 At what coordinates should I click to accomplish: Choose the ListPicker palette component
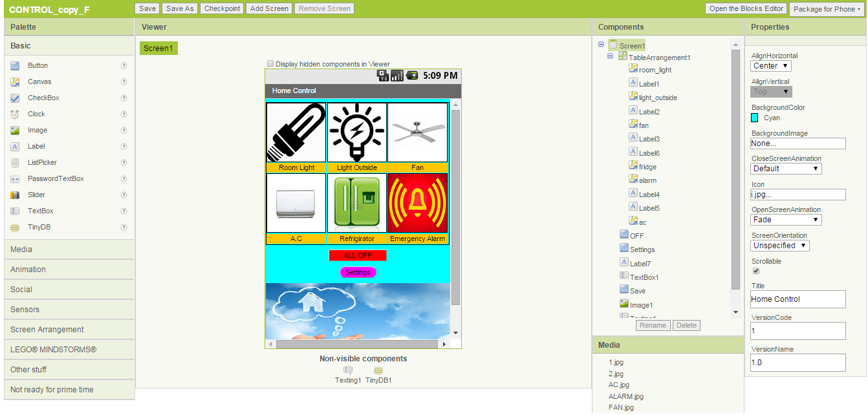click(x=43, y=162)
